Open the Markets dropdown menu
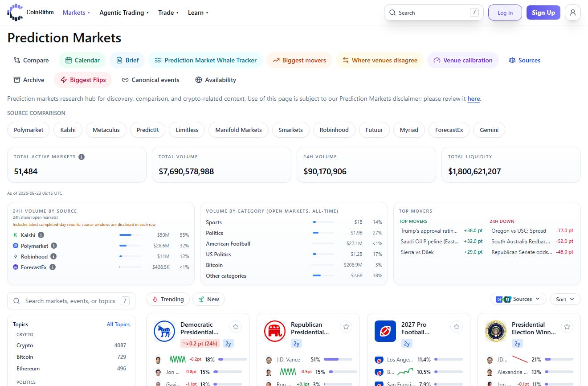Screen dimensions: 588x386 click(76, 12)
